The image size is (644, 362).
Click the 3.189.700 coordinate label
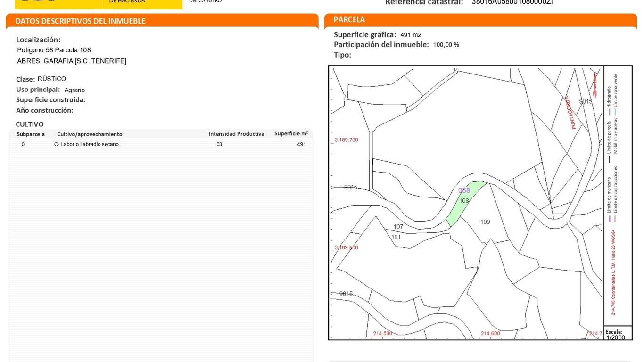[347, 140]
